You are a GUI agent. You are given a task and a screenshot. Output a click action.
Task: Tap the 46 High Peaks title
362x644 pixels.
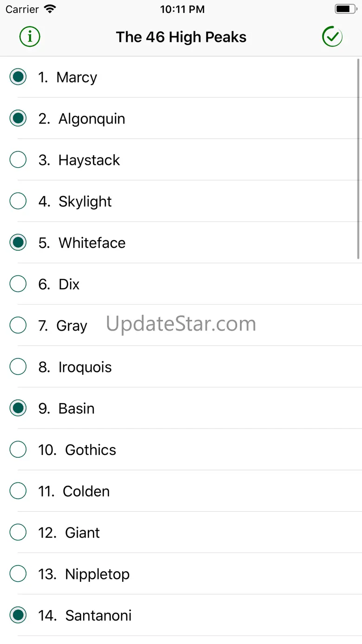click(181, 37)
